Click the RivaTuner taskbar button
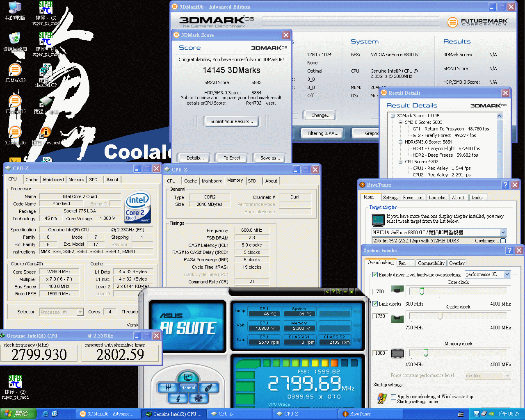Viewport: 525px width, 420px height. pyautogui.click(x=371, y=414)
